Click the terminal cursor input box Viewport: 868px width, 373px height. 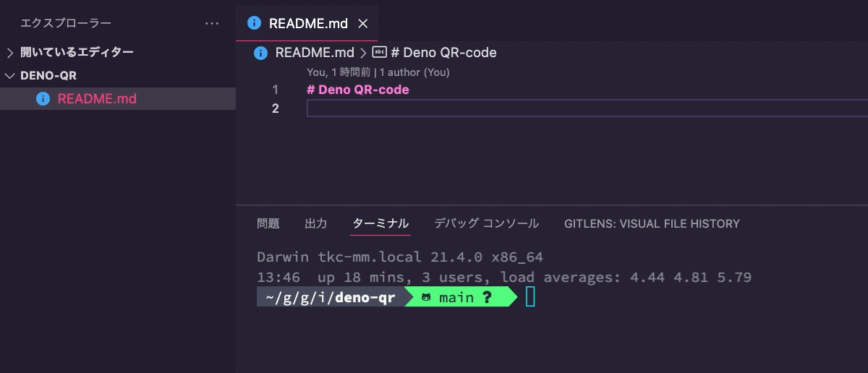point(530,297)
